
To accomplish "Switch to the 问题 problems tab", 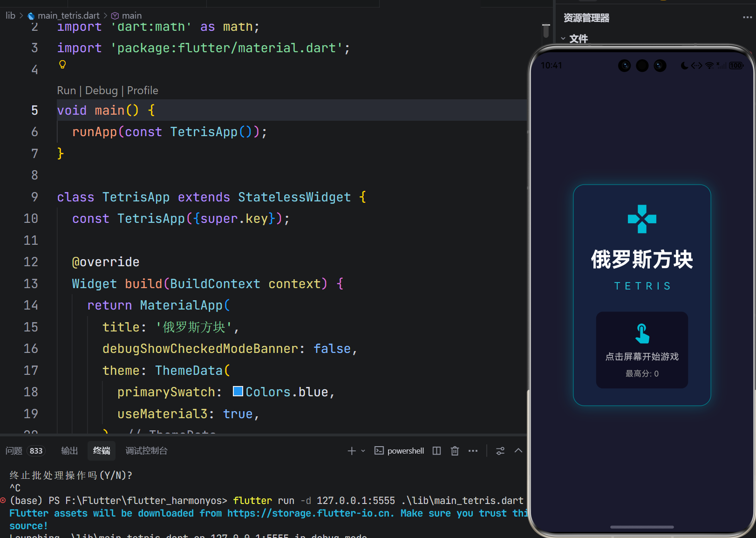I will pos(14,451).
